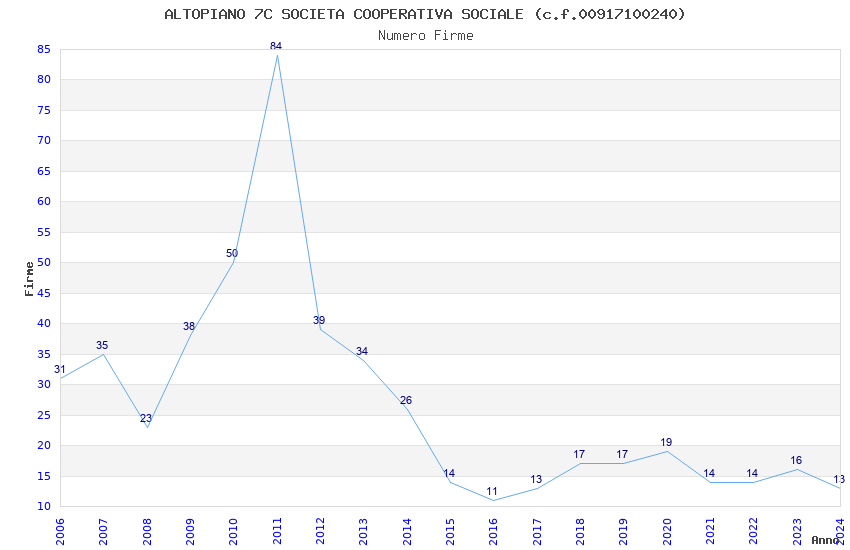Image resolution: width=850 pixels, height=550 pixels.
Task: Click the x-axis year label 2011
Action: (277, 532)
